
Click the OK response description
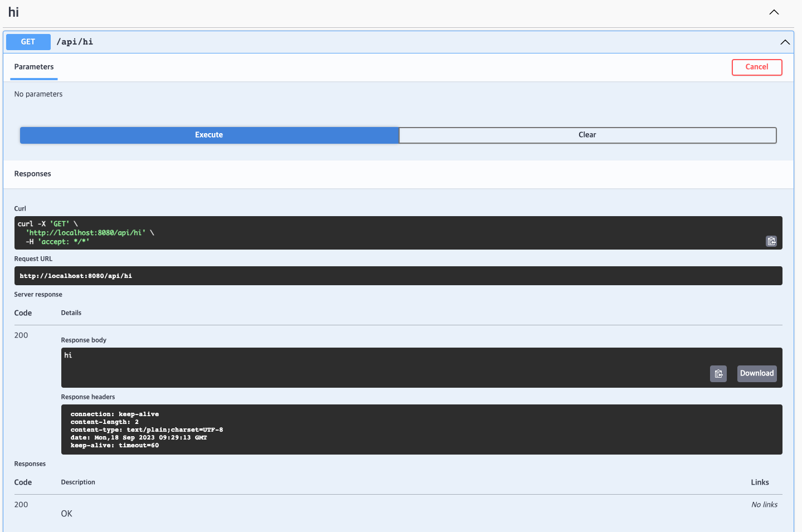pos(67,514)
